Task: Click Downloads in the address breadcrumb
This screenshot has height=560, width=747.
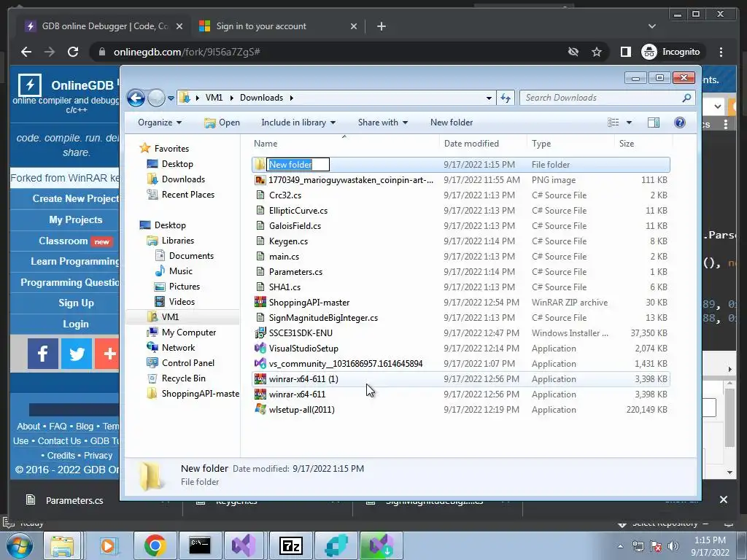Action: coord(262,98)
